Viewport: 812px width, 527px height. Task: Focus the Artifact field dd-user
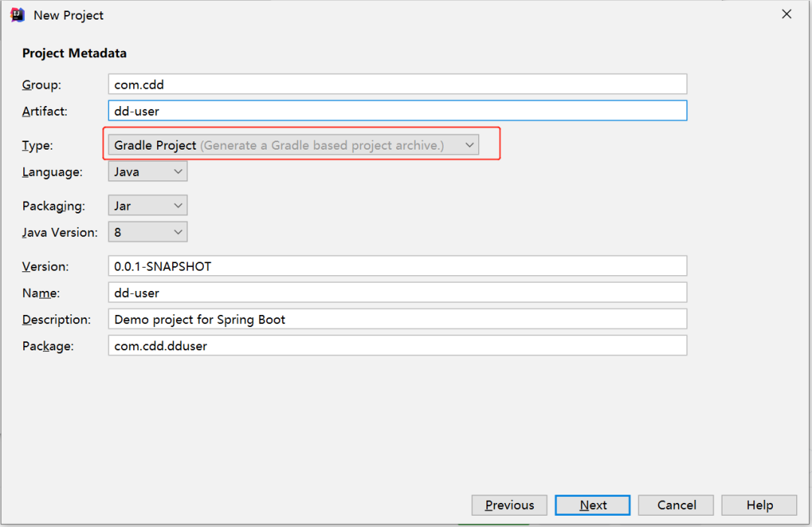click(x=397, y=111)
